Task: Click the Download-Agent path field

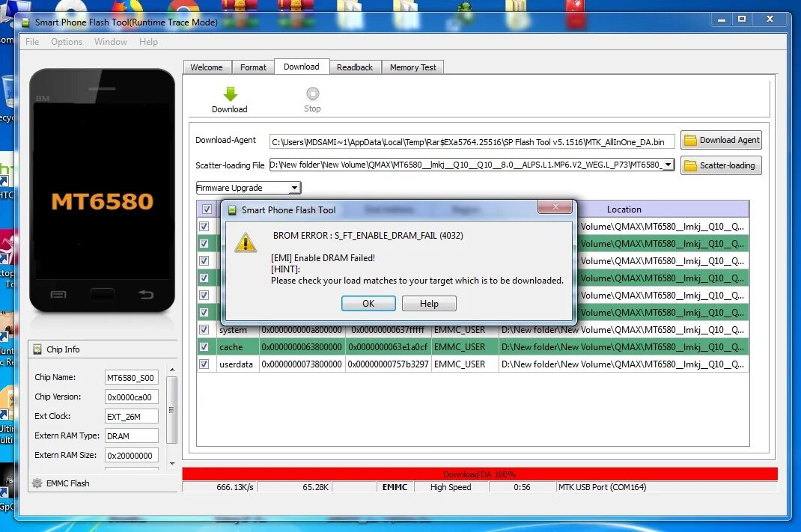Action: pos(472,142)
